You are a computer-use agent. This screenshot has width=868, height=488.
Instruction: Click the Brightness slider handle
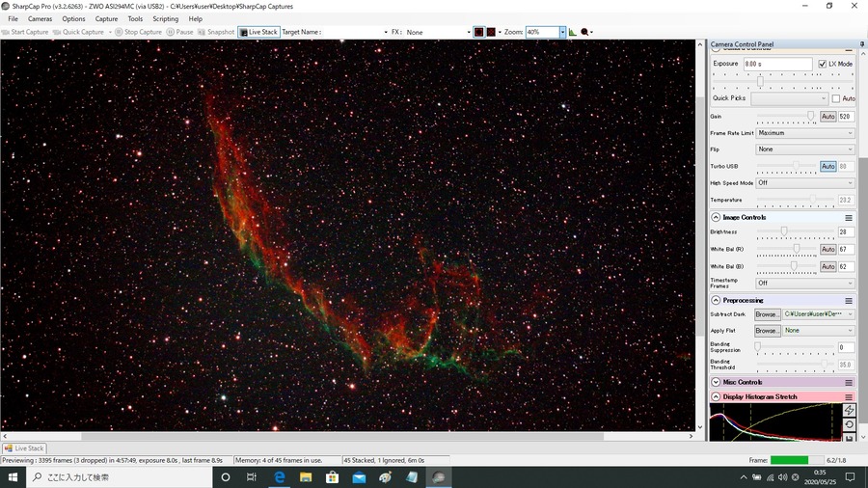tap(784, 231)
